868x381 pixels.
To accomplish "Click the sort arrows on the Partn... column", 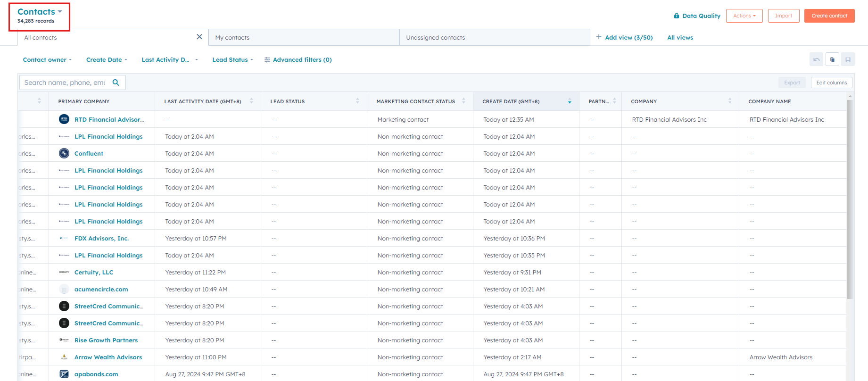I will (x=614, y=101).
